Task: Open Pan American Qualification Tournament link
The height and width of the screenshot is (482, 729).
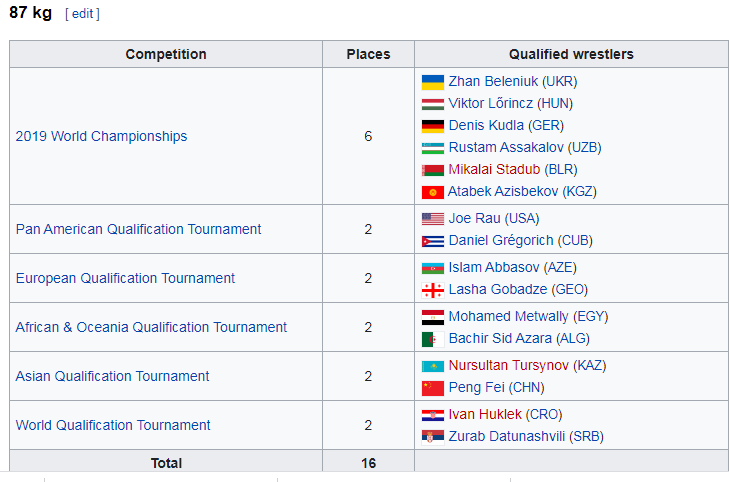Action: point(139,229)
